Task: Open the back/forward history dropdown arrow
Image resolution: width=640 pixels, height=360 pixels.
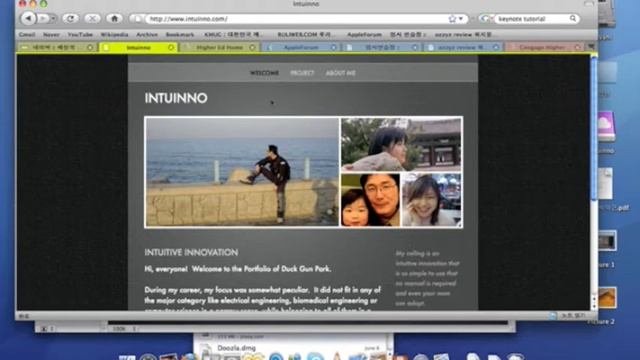Action: (53, 19)
